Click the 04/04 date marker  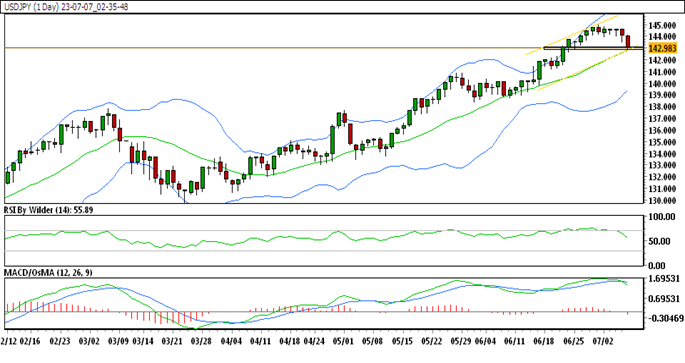point(232,341)
